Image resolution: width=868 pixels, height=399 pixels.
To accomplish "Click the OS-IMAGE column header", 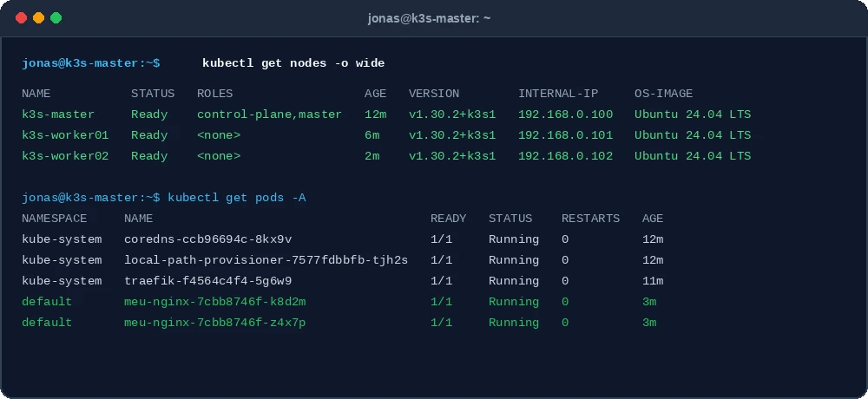I will [x=664, y=94].
